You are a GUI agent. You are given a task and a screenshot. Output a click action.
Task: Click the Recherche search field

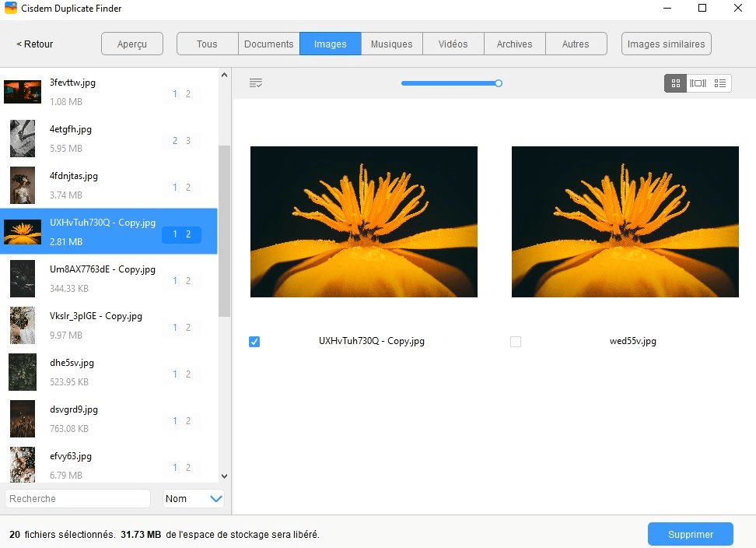tap(78, 499)
